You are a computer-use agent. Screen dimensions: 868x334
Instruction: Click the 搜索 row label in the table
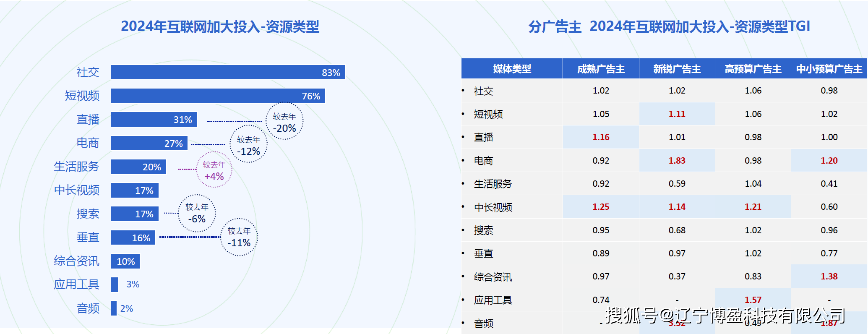[x=483, y=230]
